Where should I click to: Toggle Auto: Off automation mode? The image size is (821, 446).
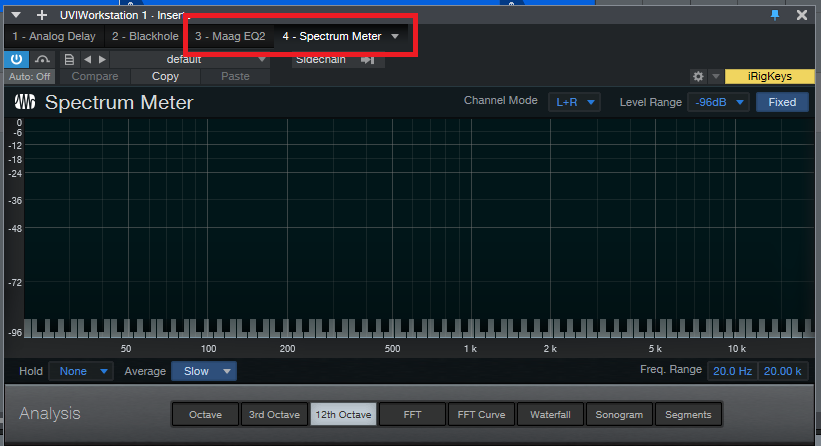tap(30, 76)
